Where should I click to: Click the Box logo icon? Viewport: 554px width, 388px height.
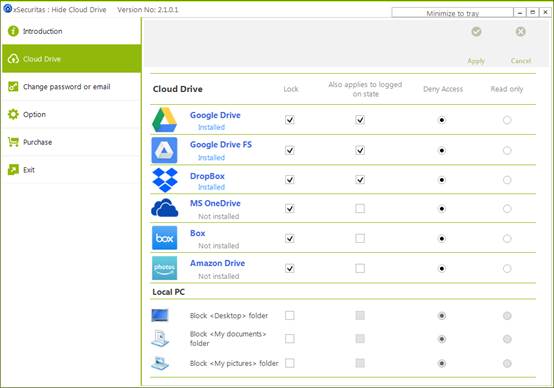point(164,238)
